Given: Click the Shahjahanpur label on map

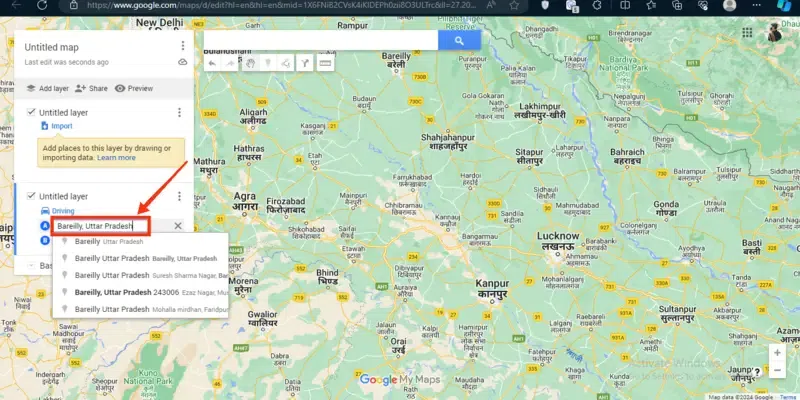Looking at the screenshot, I should (x=448, y=142).
